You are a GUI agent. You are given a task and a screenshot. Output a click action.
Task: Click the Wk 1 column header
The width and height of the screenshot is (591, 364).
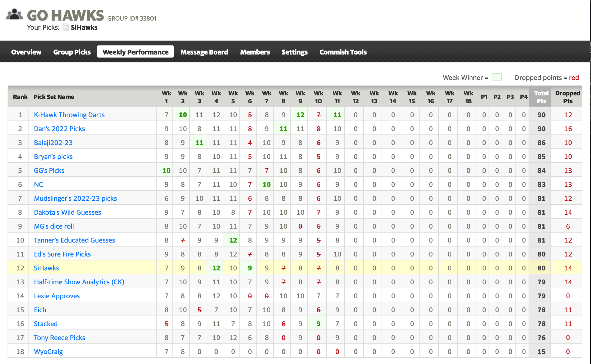click(166, 97)
